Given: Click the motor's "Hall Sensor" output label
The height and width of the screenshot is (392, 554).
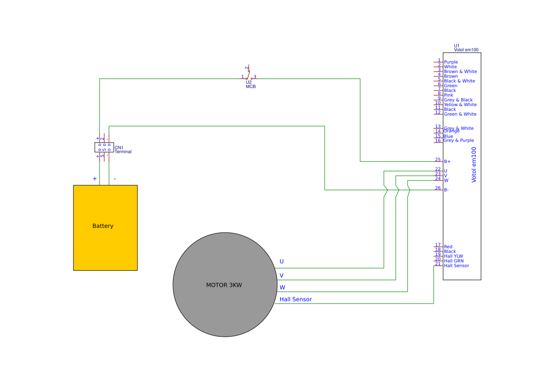Looking at the screenshot, I should pos(296,299).
